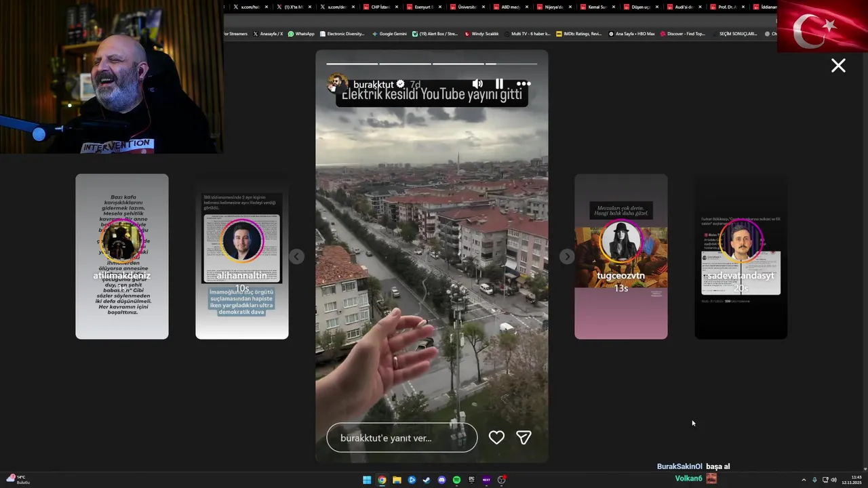Open Epic Games Launcher from taskbar
The width and height of the screenshot is (868, 488).
[471, 480]
